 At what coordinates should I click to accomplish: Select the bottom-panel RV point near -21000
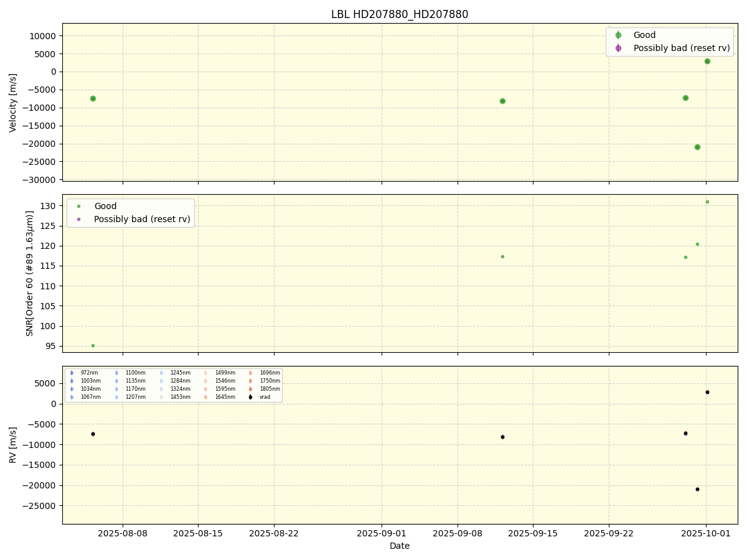coord(697,489)
